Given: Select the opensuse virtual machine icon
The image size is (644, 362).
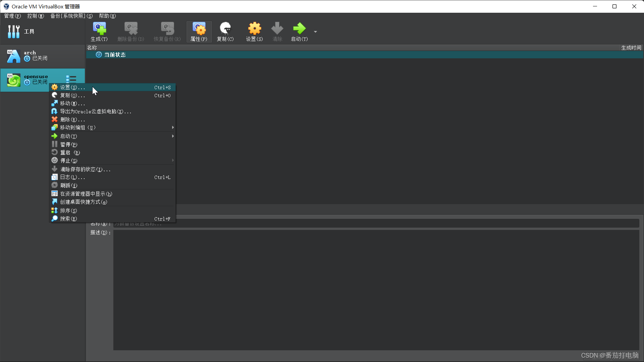Looking at the screenshot, I should [x=14, y=80].
